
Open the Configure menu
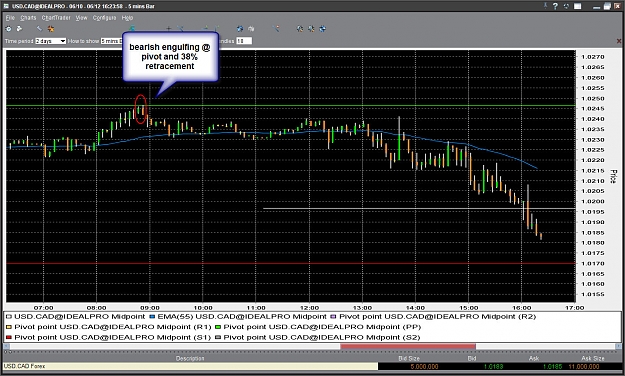104,18
